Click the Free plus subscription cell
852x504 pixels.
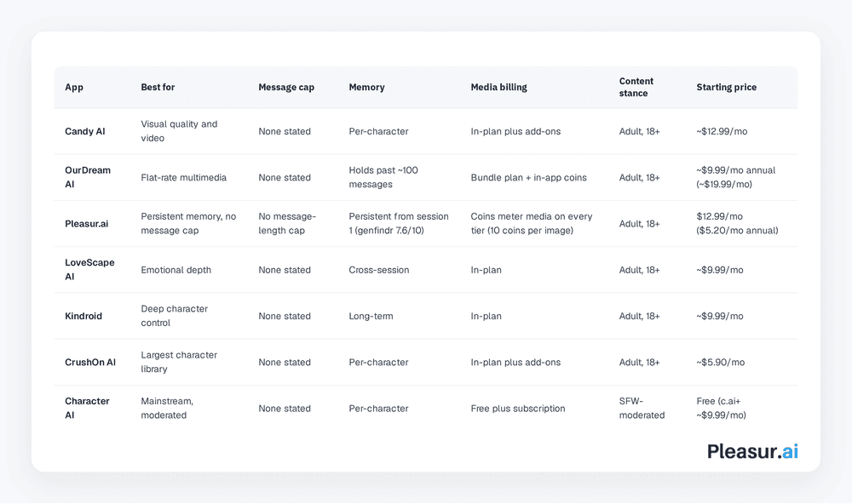[518, 409]
